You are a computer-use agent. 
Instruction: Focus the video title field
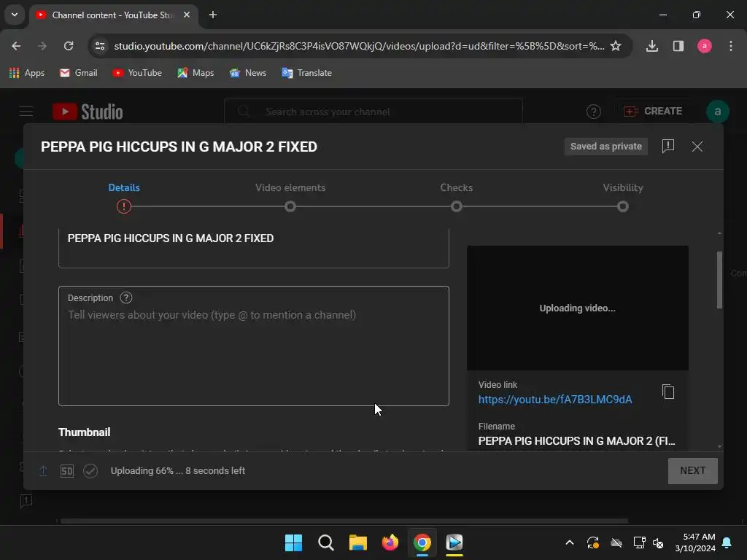tap(253, 246)
